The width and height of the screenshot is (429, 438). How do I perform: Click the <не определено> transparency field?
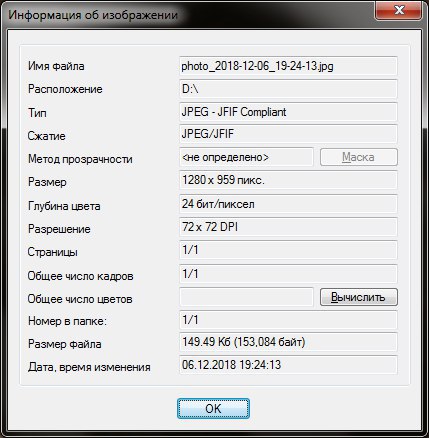click(246, 157)
